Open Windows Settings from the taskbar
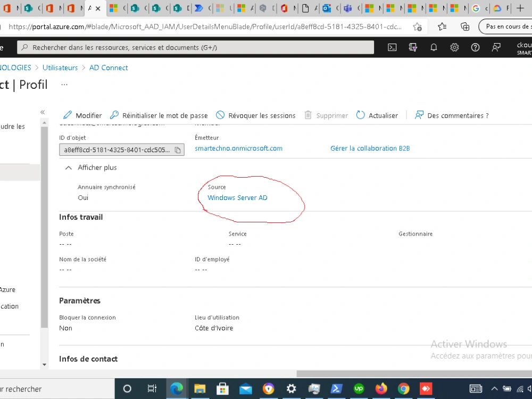The height and width of the screenshot is (399, 532). (291, 389)
